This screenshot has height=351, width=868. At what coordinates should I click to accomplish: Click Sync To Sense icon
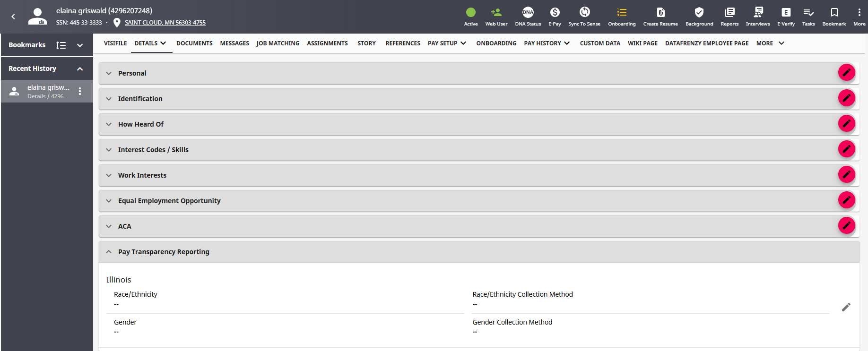(x=584, y=12)
